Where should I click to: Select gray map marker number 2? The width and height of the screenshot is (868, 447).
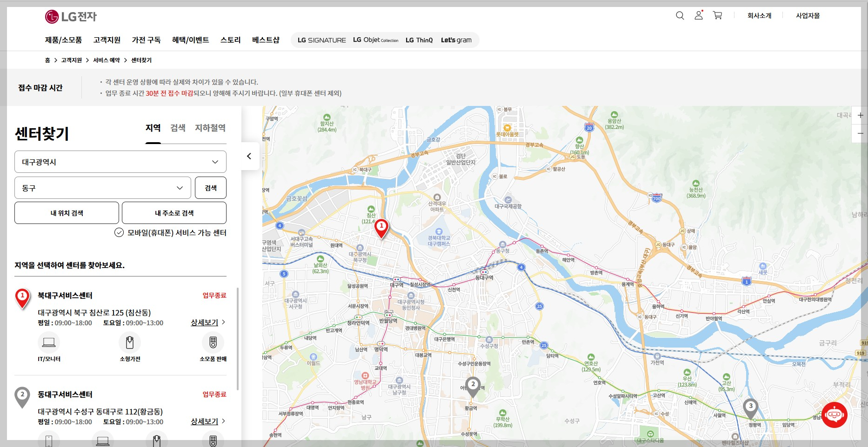pyautogui.click(x=473, y=388)
